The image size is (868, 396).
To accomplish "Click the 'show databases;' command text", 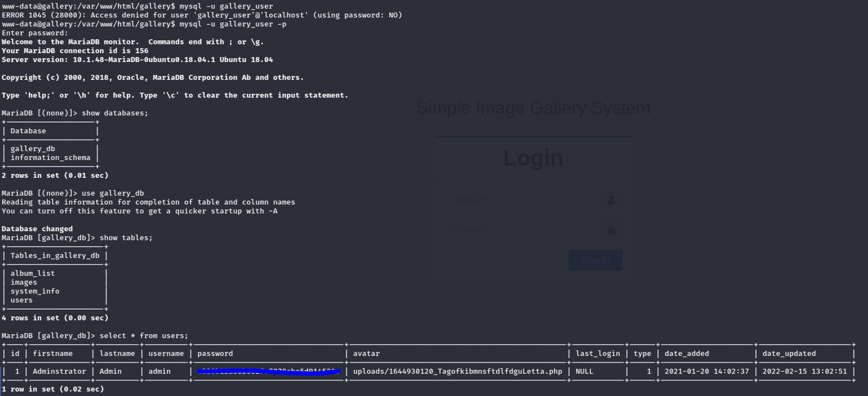I will point(115,113).
